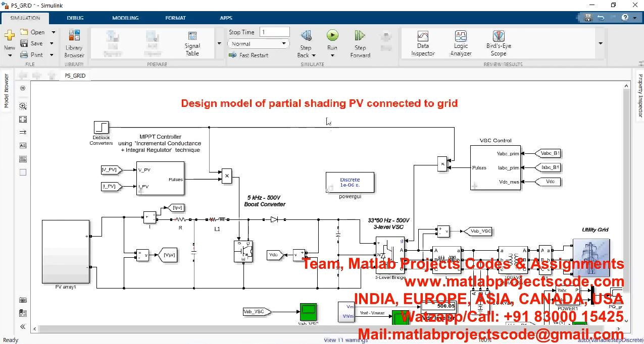The height and width of the screenshot is (344, 644).
Task: Click the Stop Time input field
Action: coord(274,32)
